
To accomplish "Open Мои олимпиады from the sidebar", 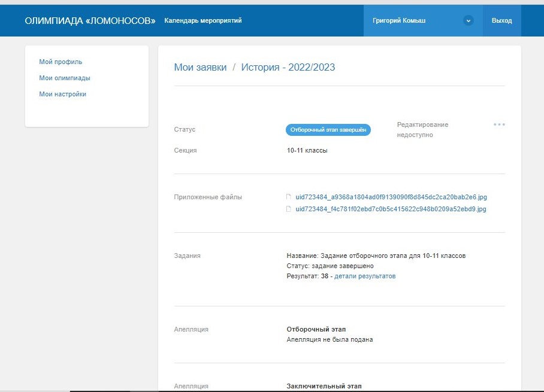I will click(65, 78).
